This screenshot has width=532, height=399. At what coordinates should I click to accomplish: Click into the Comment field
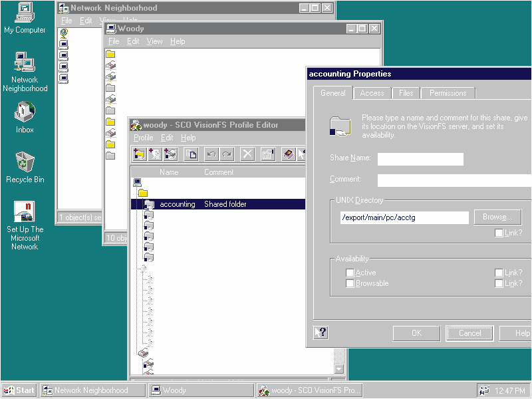pyautogui.click(x=455, y=180)
